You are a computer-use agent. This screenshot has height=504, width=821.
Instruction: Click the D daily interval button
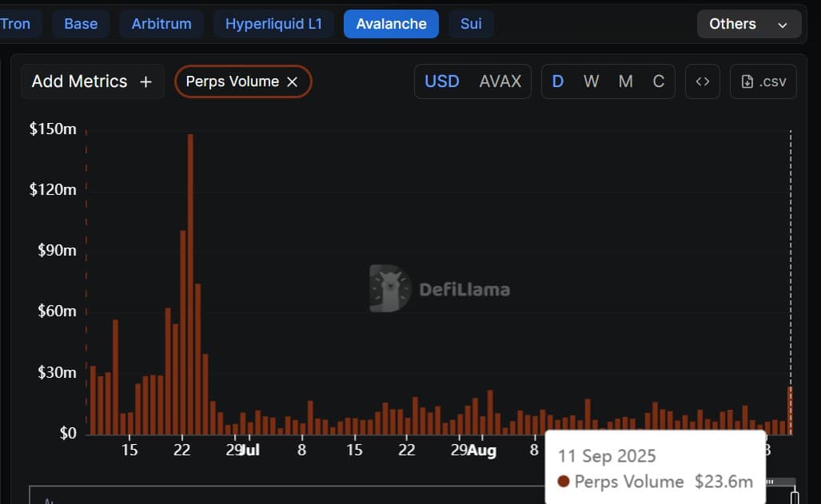[557, 81]
